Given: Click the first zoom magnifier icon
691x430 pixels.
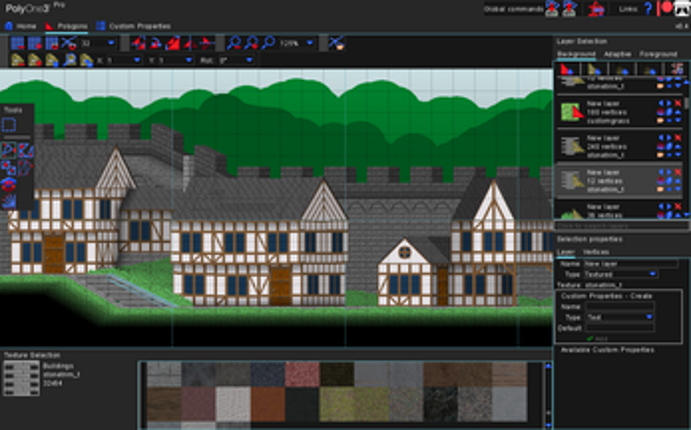Looking at the screenshot, I should [234, 43].
